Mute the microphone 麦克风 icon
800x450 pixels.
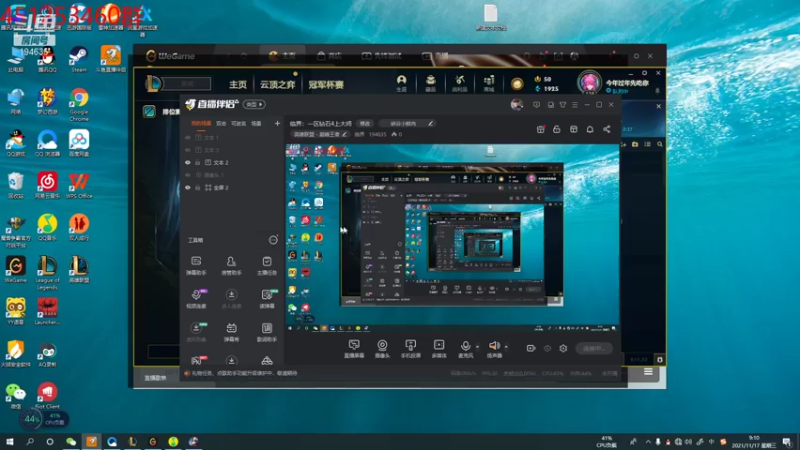coord(465,346)
